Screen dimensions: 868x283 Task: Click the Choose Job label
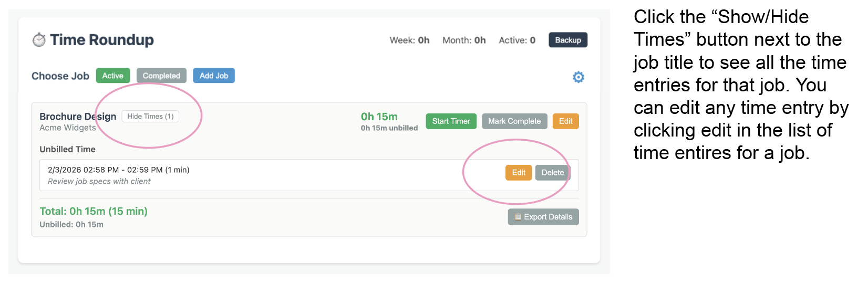pyautogui.click(x=60, y=76)
